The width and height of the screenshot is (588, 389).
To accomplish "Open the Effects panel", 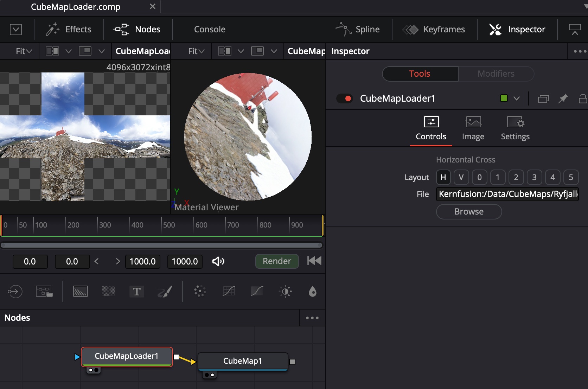I will tap(69, 30).
